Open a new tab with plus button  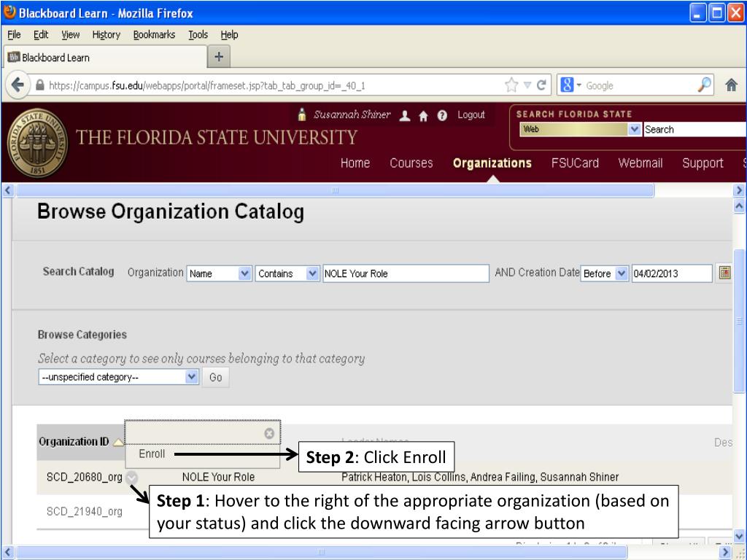click(x=219, y=57)
